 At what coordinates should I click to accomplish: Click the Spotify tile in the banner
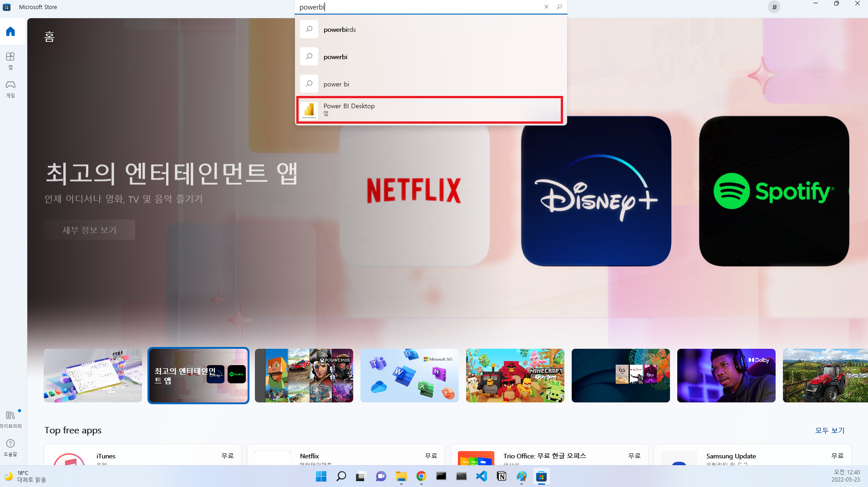774,191
